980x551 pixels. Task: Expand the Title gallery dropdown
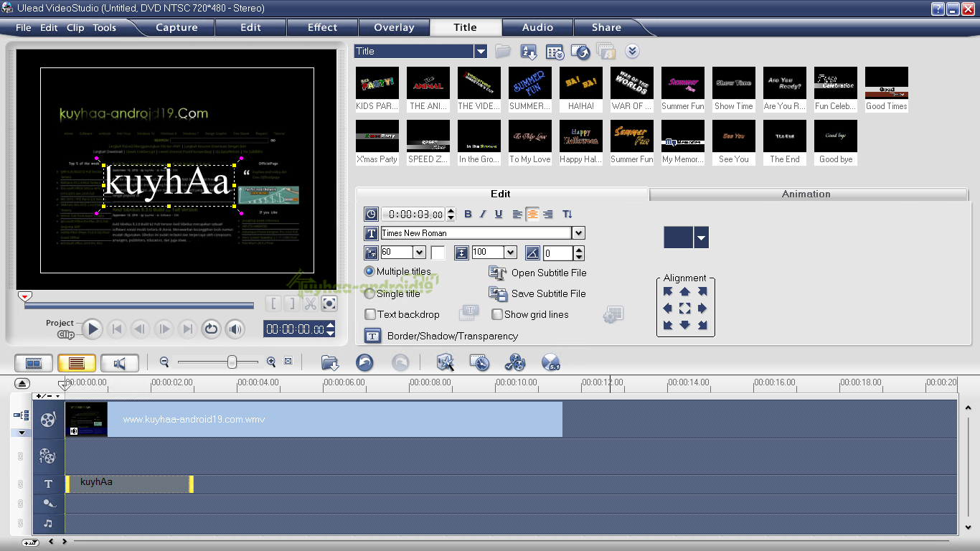(x=481, y=51)
